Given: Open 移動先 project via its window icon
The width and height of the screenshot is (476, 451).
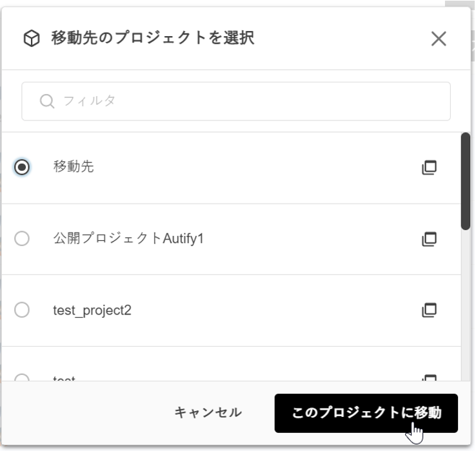Looking at the screenshot, I should [x=430, y=168].
